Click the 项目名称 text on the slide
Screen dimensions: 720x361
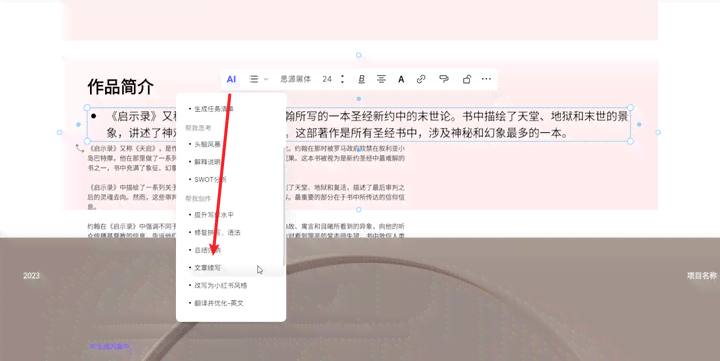pyautogui.click(x=702, y=276)
